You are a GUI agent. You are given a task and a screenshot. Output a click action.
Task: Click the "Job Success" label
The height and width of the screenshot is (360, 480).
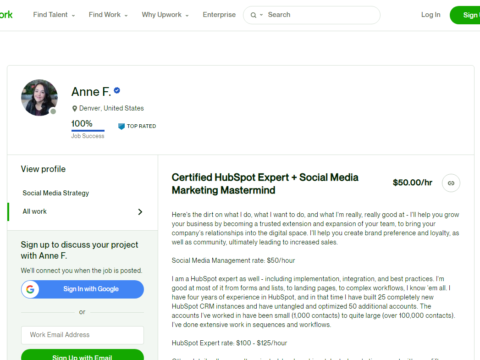point(88,136)
